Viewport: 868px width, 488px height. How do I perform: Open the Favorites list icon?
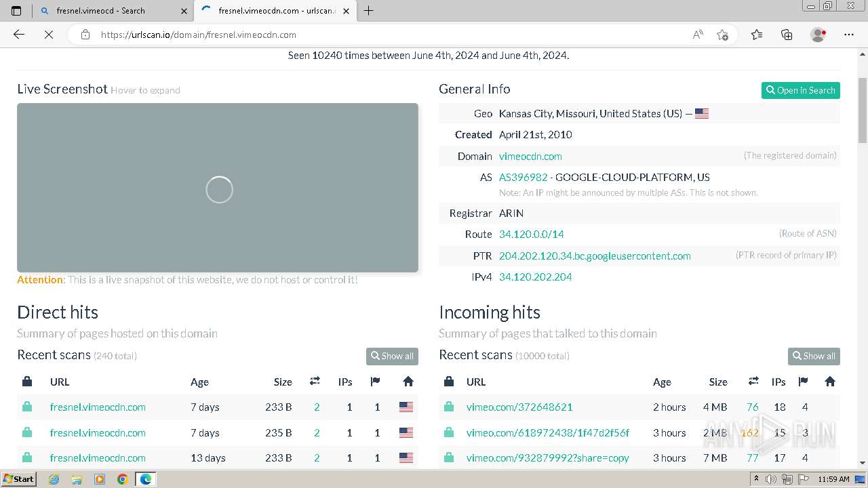[x=757, y=35]
